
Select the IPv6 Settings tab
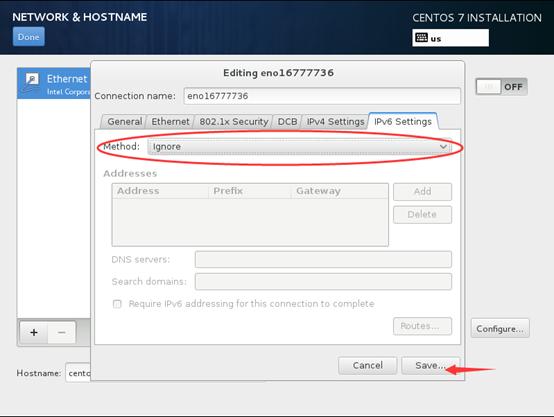(403, 121)
